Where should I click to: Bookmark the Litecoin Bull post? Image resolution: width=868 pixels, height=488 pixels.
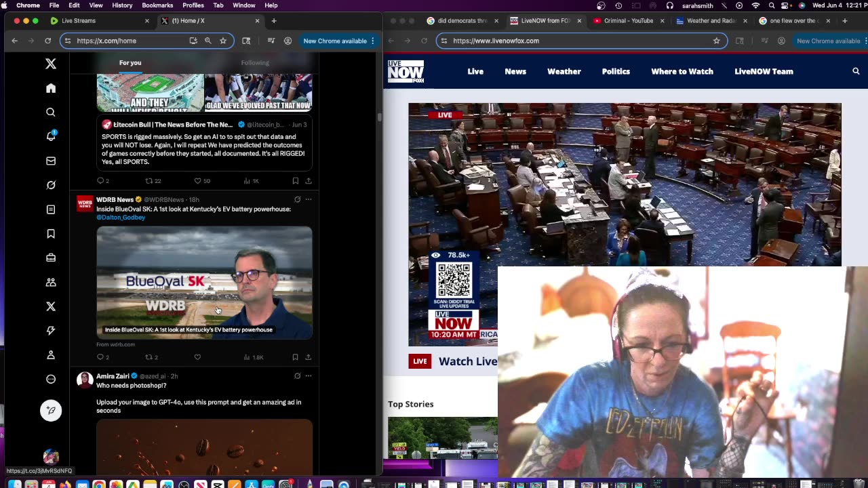(295, 181)
